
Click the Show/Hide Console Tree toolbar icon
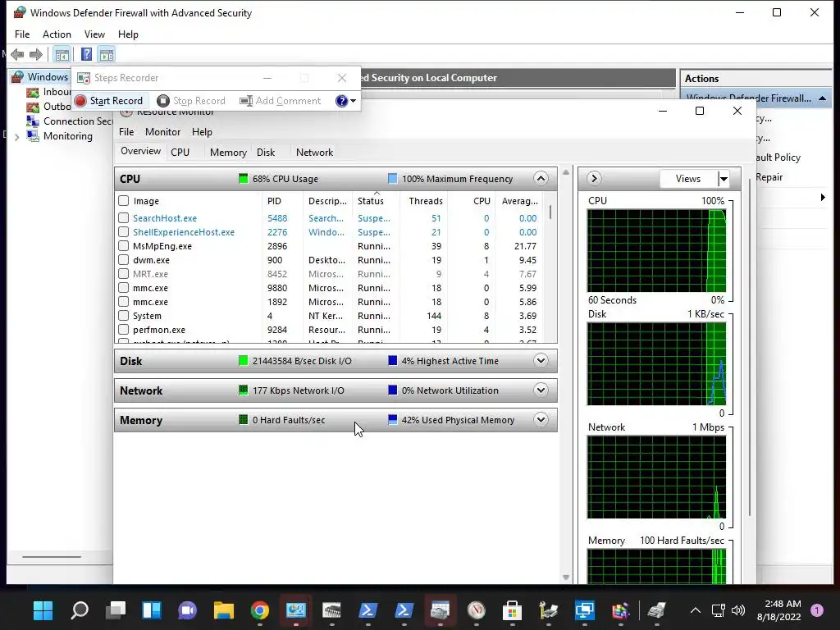(62, 55)
